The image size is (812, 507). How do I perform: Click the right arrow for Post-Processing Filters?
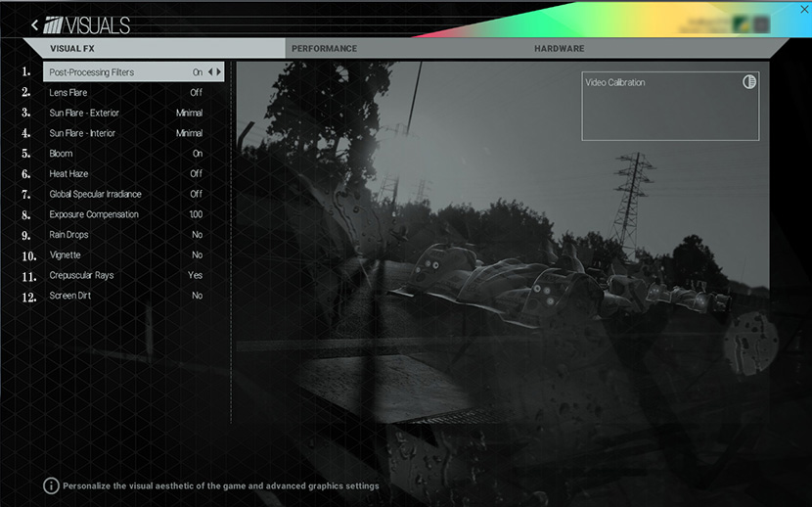pos(219,72)
